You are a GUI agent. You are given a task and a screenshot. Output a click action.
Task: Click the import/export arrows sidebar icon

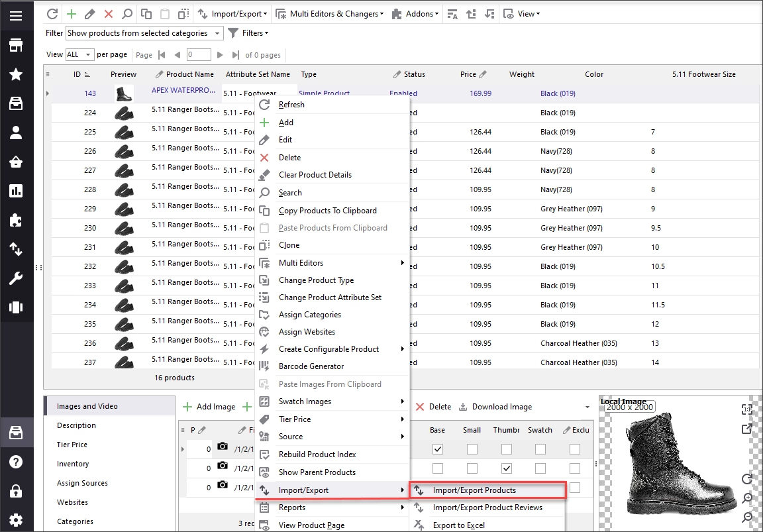pyautogui.click(x=16, y=249)
